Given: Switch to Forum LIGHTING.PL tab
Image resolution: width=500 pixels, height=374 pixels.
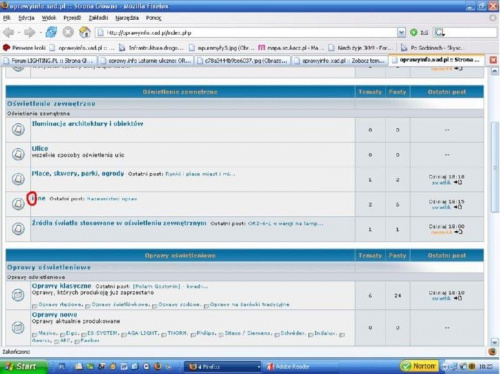Looking at the screenshot, I should click(49, 60).
